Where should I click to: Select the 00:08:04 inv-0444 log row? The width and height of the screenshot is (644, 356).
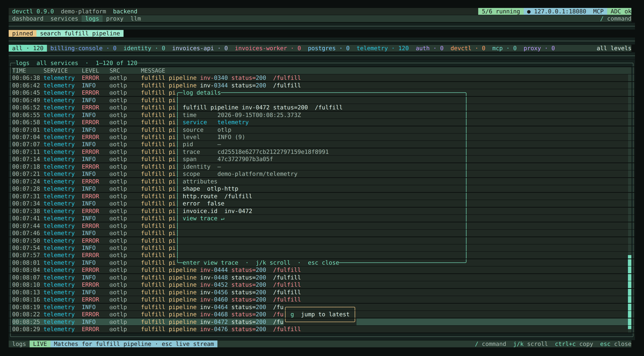pos(320,270)
